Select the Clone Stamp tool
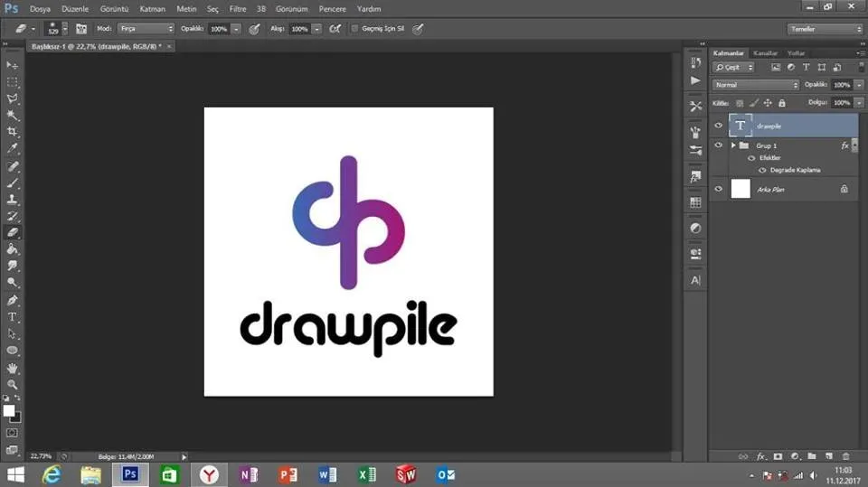The height and width of the screenshot is (487, 868). [12, 199]
